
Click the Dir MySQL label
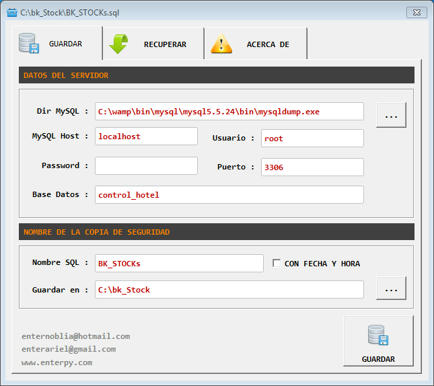click(x=62, y=111)
